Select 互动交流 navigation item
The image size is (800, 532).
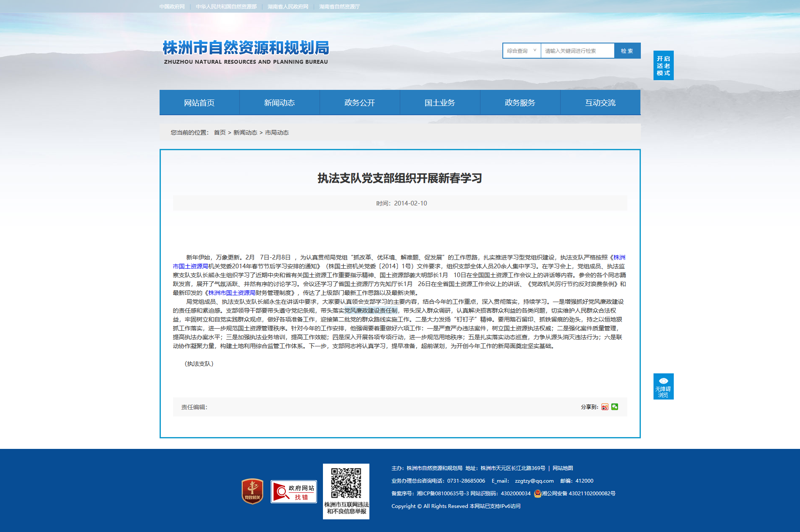point(600,103)
